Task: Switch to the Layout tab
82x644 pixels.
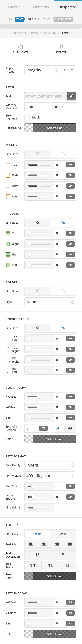Action: (x=14, y=7)
